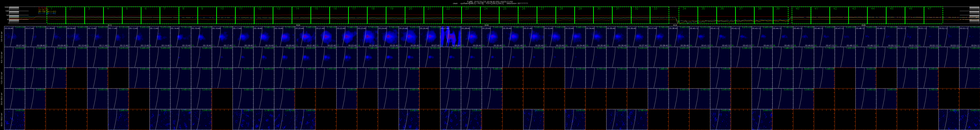980x130 pixels.
Task: Click the 00:10 time axis tick label
Action: (x=110, y=25)
